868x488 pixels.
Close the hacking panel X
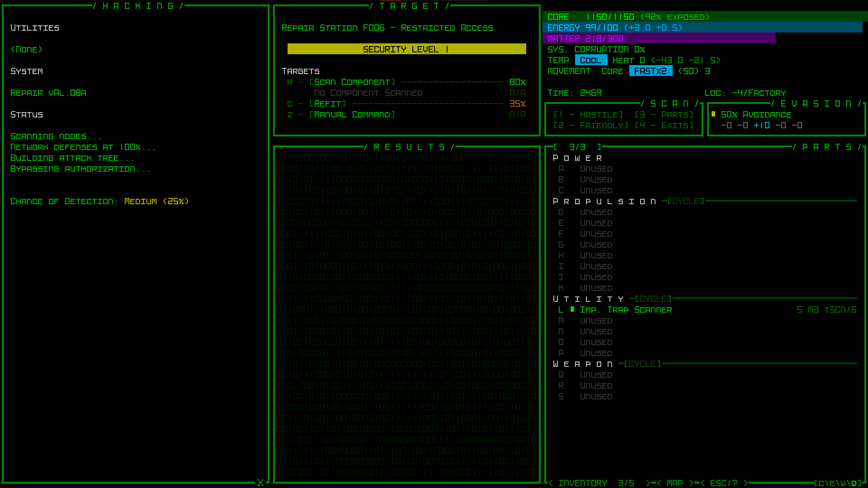coord(260,483)
